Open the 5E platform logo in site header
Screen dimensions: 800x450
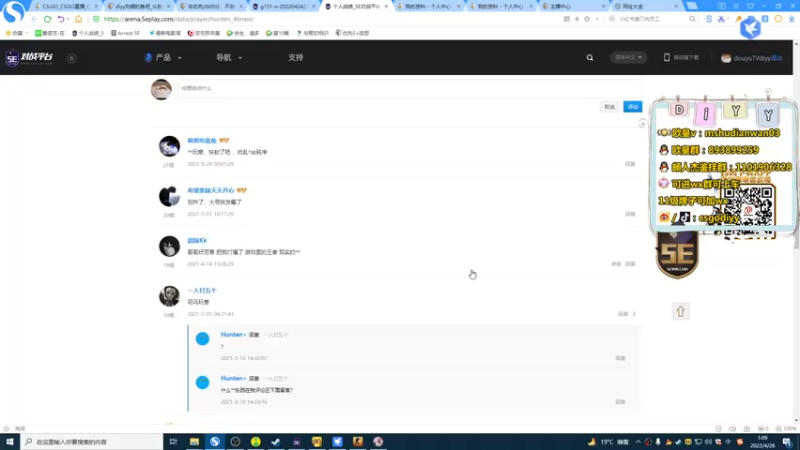pos(29,57)
